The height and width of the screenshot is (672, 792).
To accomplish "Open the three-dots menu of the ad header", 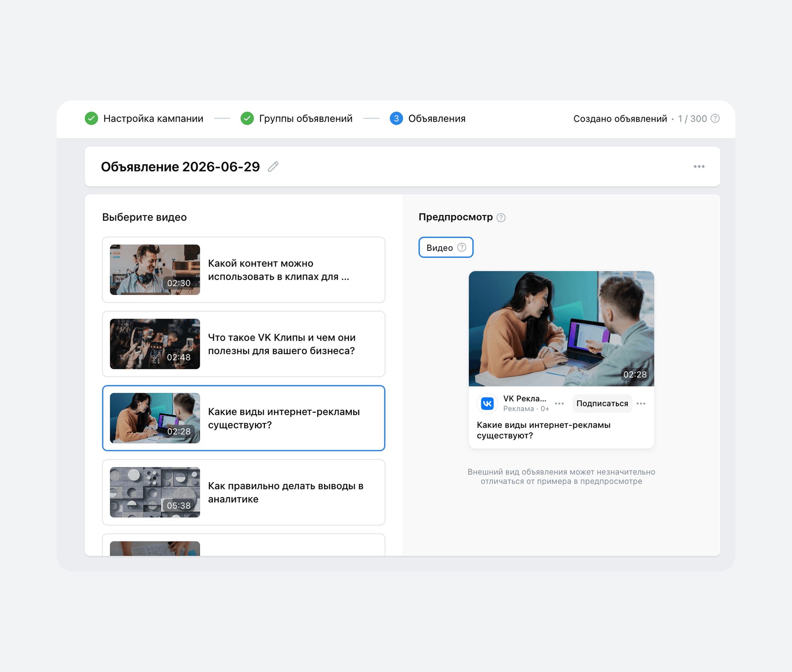I will pyautogui.click(x=699, y=167).
